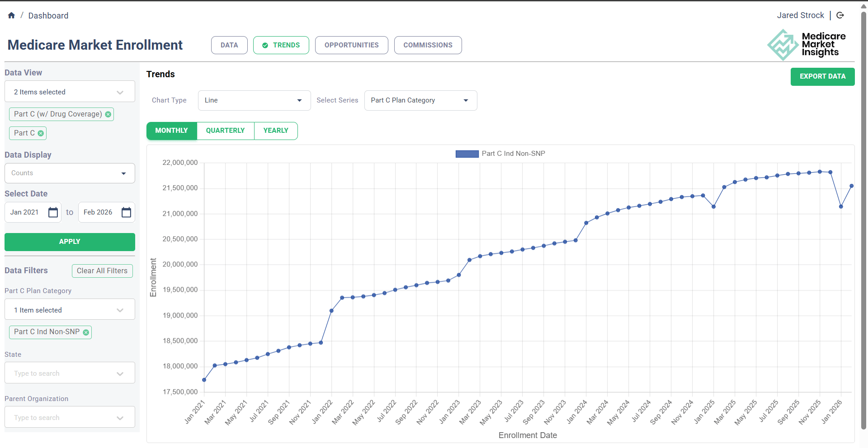Open the Commissions tab
Screen dimensions: 868x448
pyautogui.click(x=428, y=45)
